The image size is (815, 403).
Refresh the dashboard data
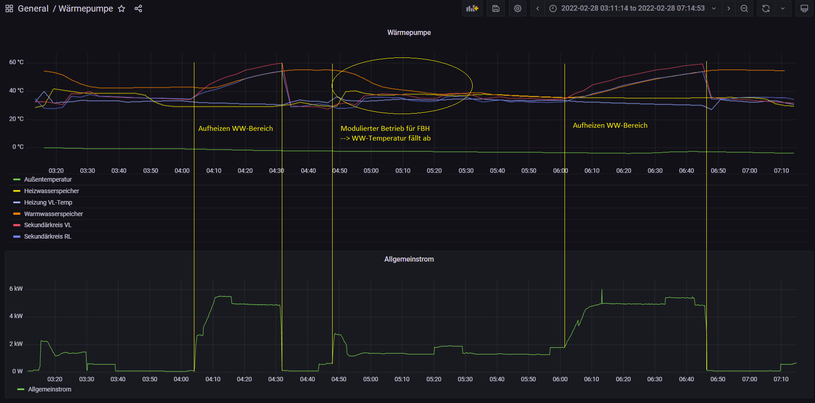tap(766, 8)
